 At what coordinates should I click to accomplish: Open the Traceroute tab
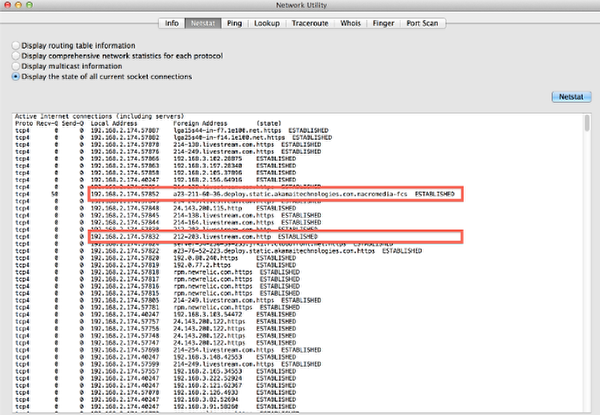tap(310, 23)
